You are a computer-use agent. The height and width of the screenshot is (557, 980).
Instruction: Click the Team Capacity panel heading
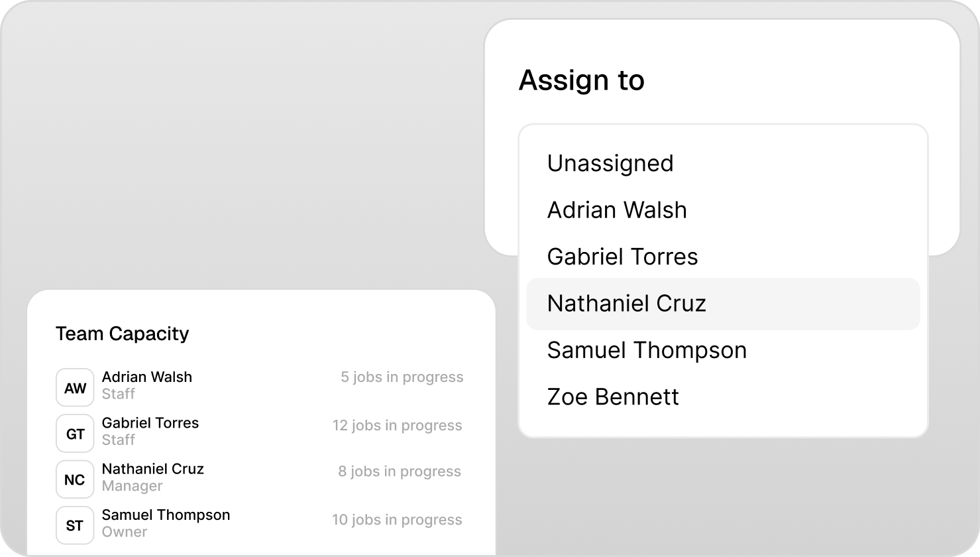[x=122, y=334]
